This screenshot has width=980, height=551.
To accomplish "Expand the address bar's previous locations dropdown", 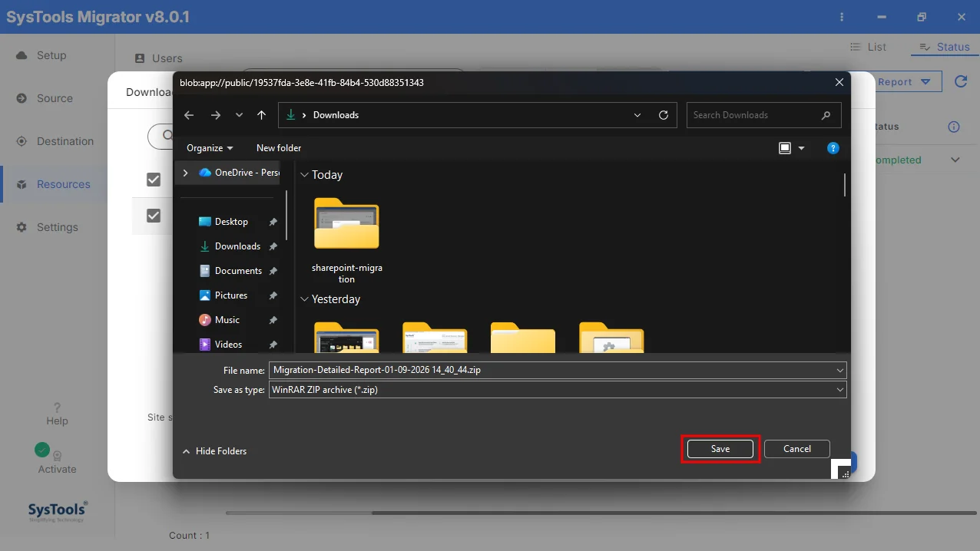I will (637, 115).
